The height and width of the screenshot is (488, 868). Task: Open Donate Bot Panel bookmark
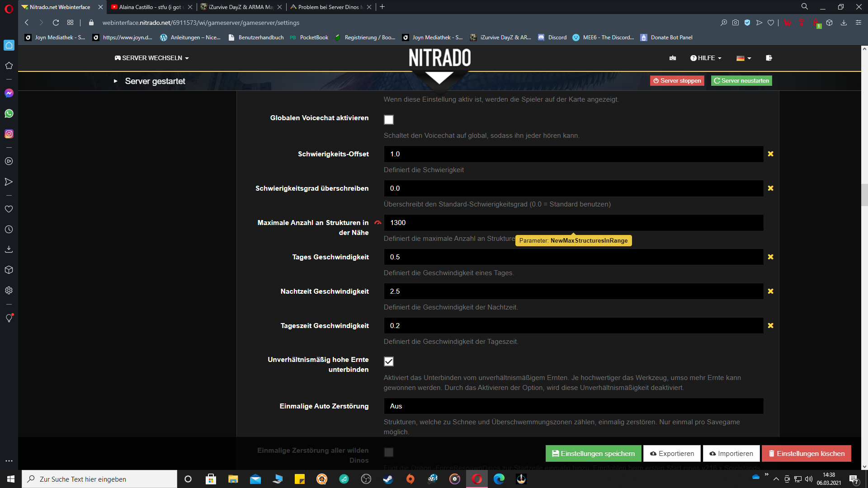coord(666,38)
